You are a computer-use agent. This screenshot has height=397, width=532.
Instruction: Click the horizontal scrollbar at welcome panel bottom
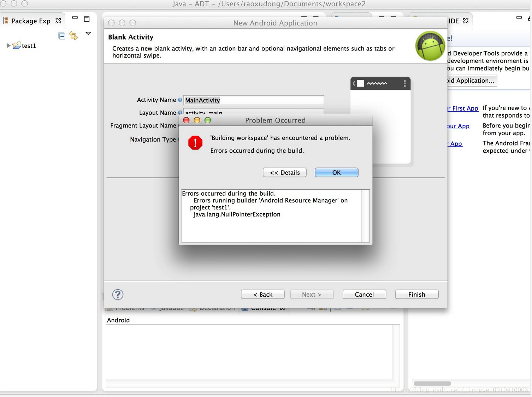click(432, 384)
